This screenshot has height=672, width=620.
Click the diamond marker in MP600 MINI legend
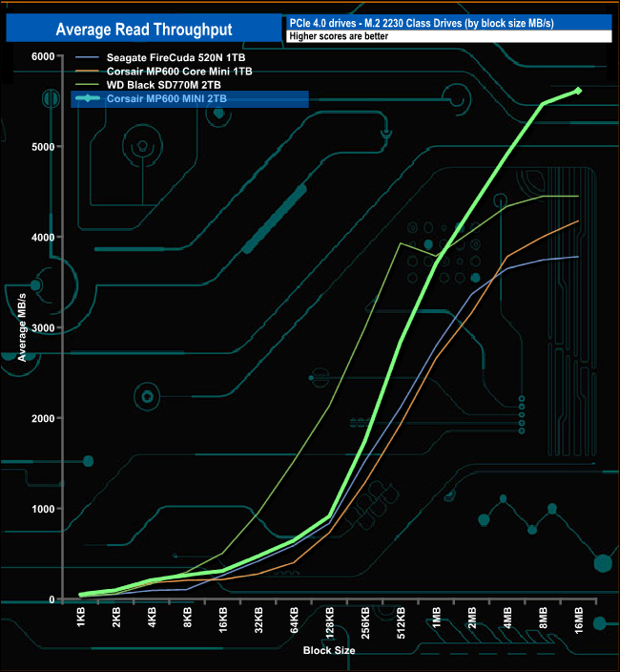click(88, 98)
